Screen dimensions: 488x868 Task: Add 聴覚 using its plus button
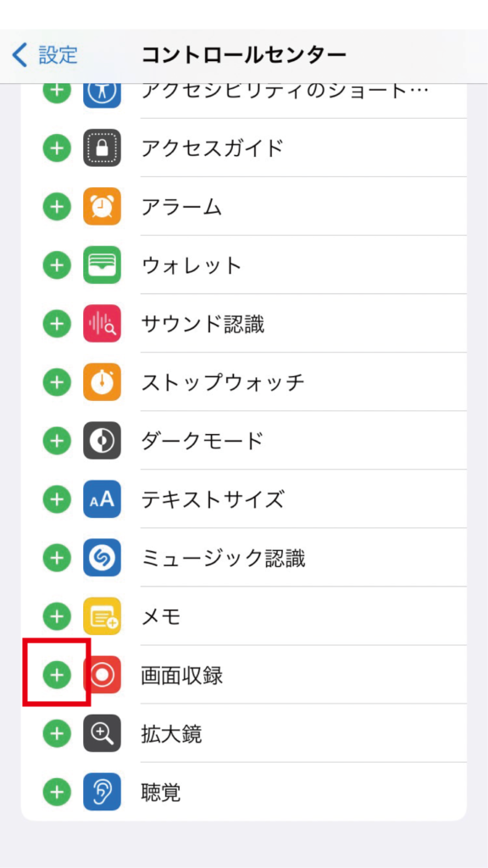(x=57, y=793)
